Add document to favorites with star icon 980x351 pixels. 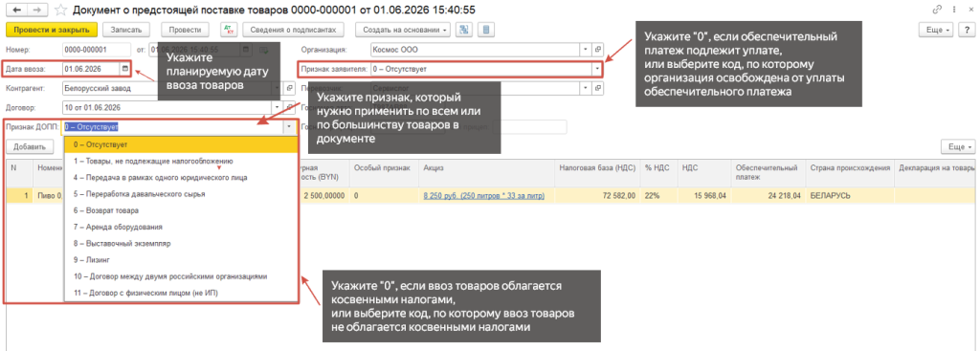[x=60, y=10]
